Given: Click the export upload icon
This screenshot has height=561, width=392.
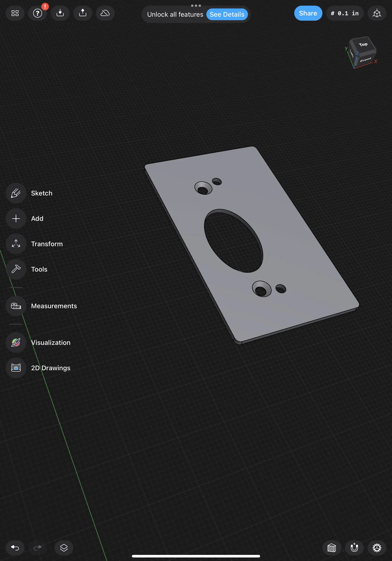Looking at the screenshot, I should point(82,13).
